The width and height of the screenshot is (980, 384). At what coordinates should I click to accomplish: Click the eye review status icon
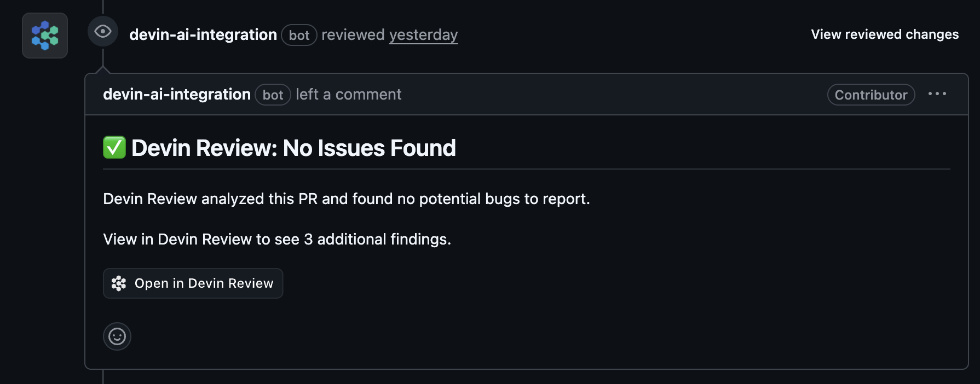tap(103, 32)
